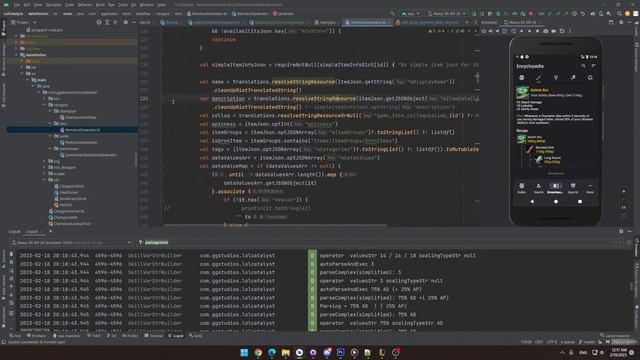Click Clear Logcat trash icon
Screen dimensions: 640x360
pos(11,254)
